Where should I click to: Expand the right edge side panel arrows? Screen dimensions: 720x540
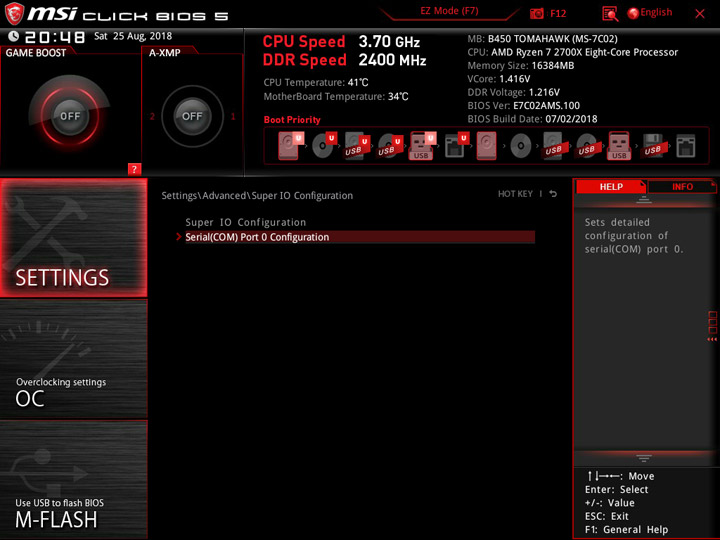[712, 339]
